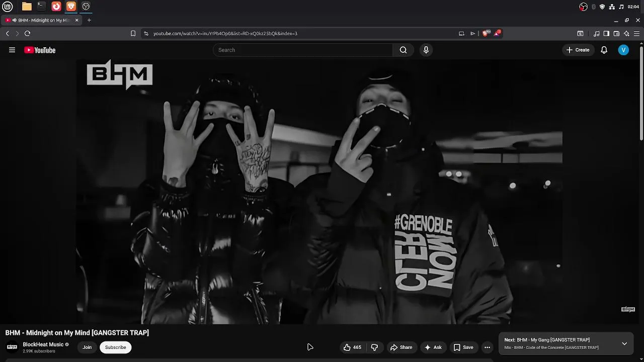Screen dimensions: 644x362
Task: Click the tab search toolbar icon
Action: coord(580,34)
